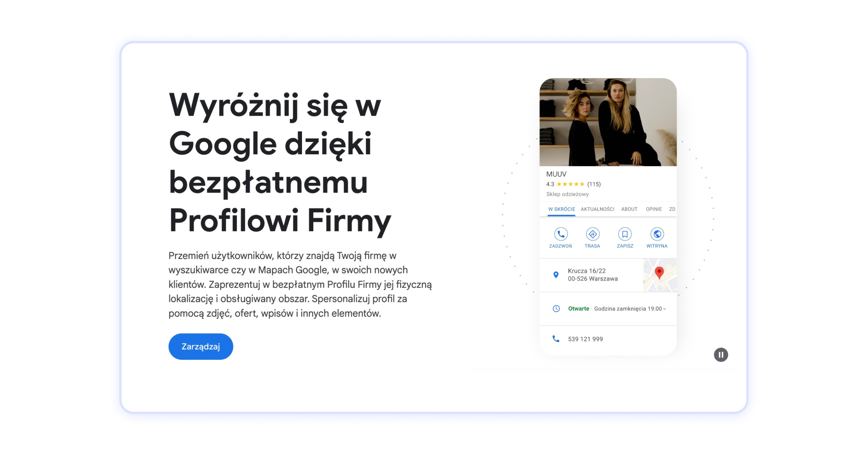The image size is (868, 455).
Task: Click the red map marker pin
Action: [x=659, y=272]
